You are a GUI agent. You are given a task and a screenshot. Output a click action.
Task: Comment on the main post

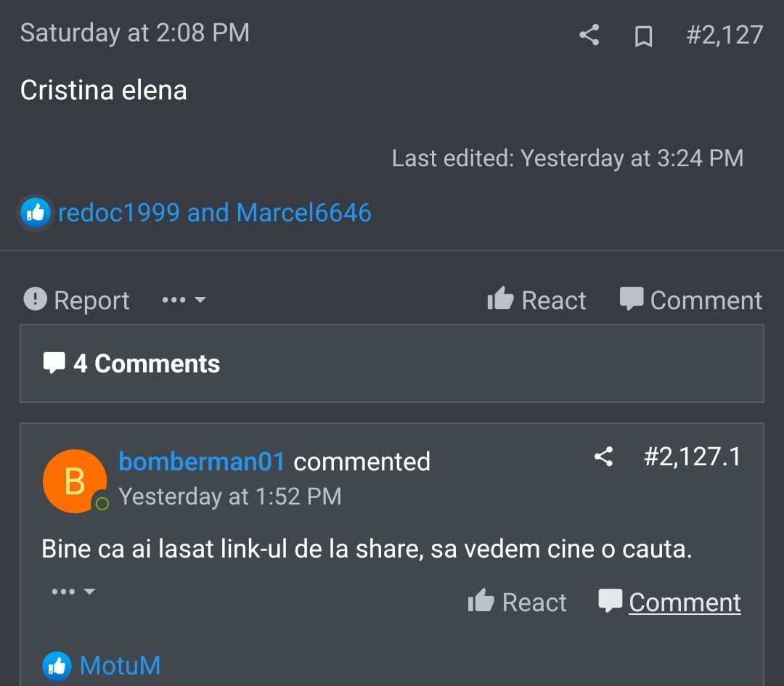691,300
